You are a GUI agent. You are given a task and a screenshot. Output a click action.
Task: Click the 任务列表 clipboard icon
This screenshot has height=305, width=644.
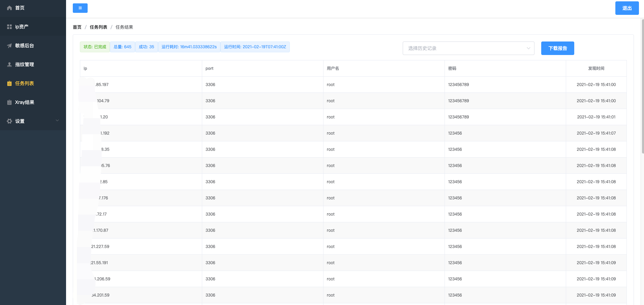pos(9,83)
